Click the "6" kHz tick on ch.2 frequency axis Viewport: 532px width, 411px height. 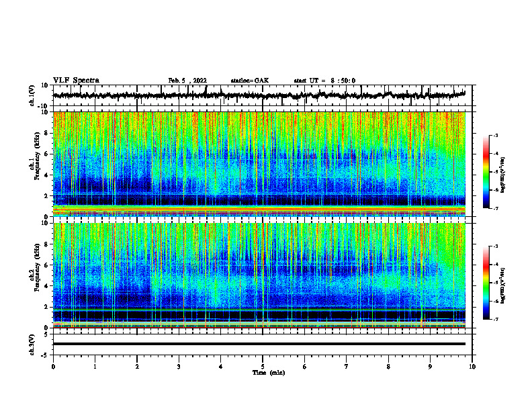tap(46, 265)
